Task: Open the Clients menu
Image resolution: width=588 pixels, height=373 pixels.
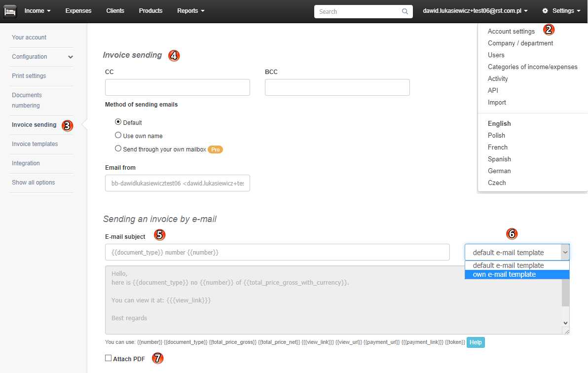Action: pos(115,11)
